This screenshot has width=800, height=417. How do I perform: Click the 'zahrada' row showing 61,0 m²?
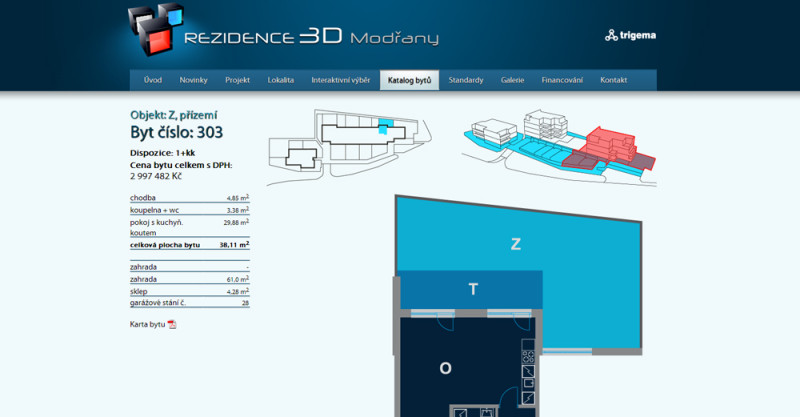click(189, 279)
